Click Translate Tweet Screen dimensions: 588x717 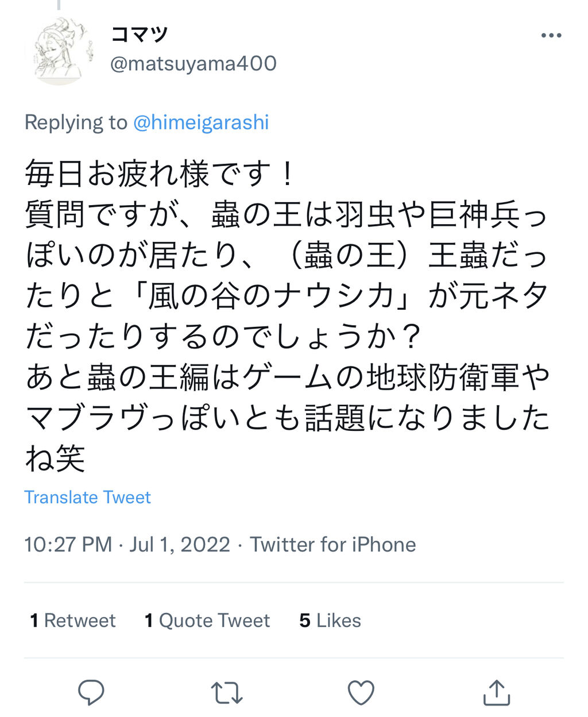click(x=87, y=497)
